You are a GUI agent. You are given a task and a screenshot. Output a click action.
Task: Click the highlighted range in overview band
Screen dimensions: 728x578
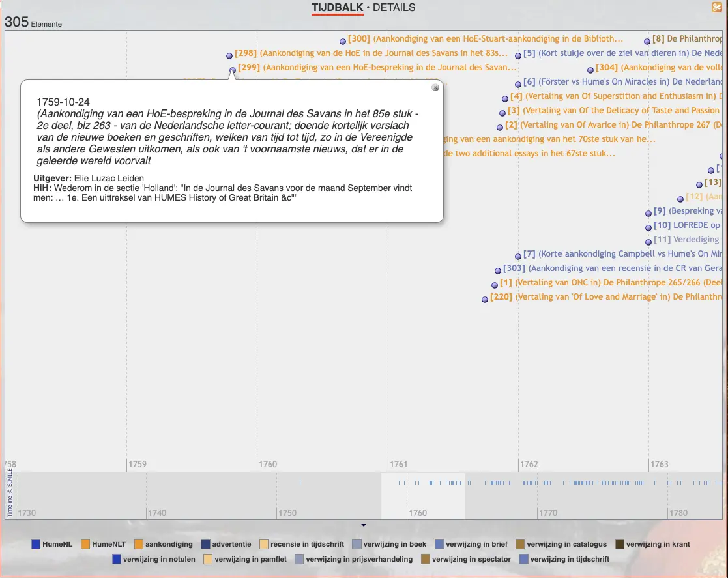point(423,495)
